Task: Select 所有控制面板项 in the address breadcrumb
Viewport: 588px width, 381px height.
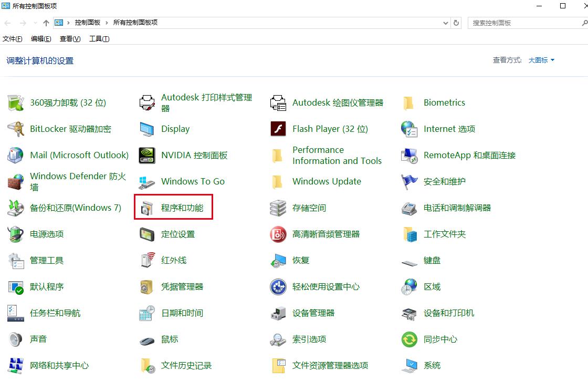Action: click(135, 23)
